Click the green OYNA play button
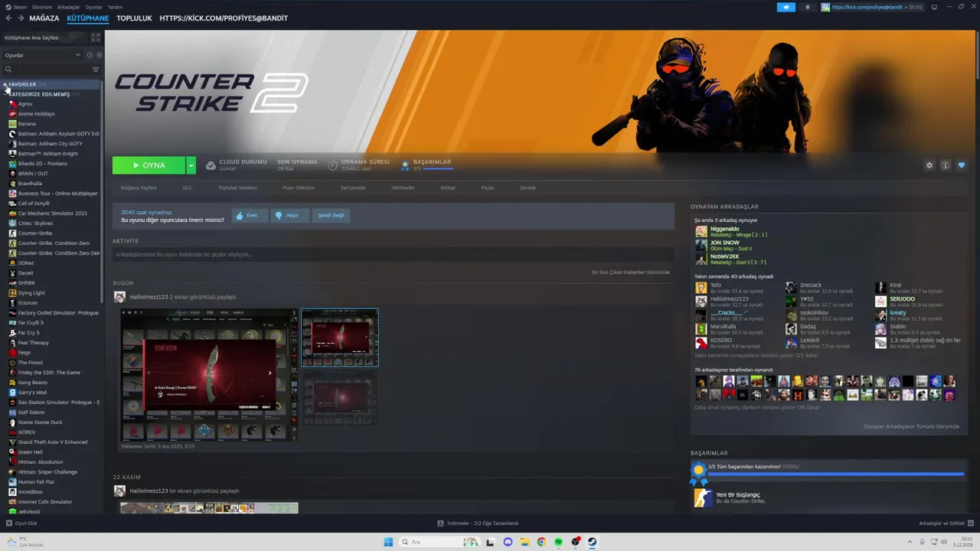This screenshot has width=980, height=551. pyautogui.click(x=149, y=165)
